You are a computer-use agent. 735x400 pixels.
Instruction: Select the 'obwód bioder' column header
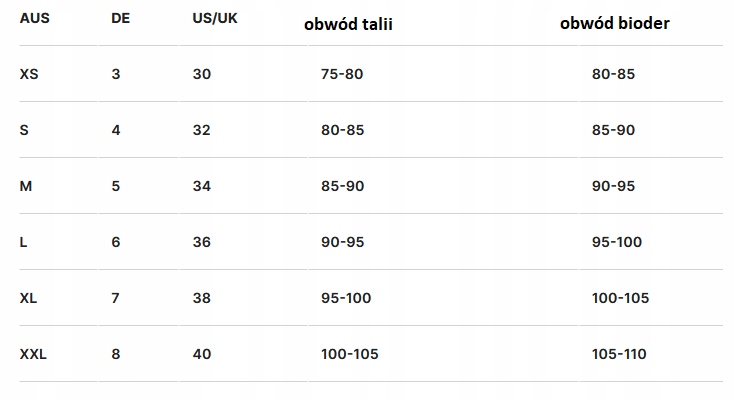tap(614, 23)
